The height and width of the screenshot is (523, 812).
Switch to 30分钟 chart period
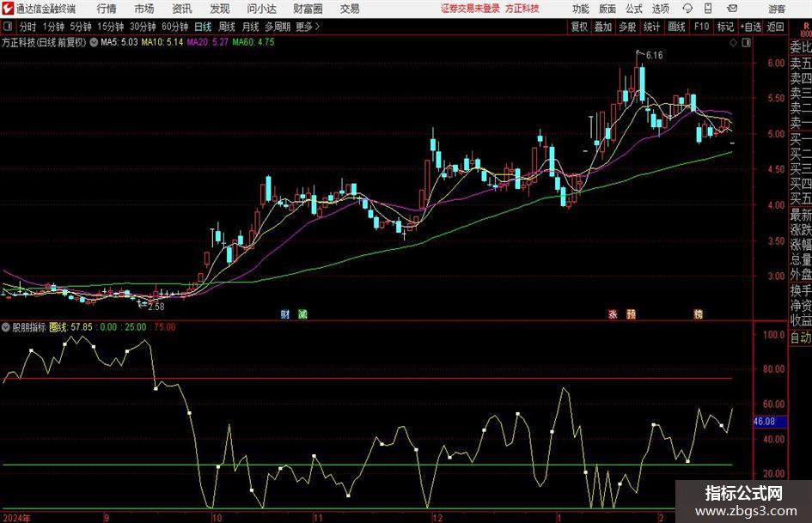point(143,27)
